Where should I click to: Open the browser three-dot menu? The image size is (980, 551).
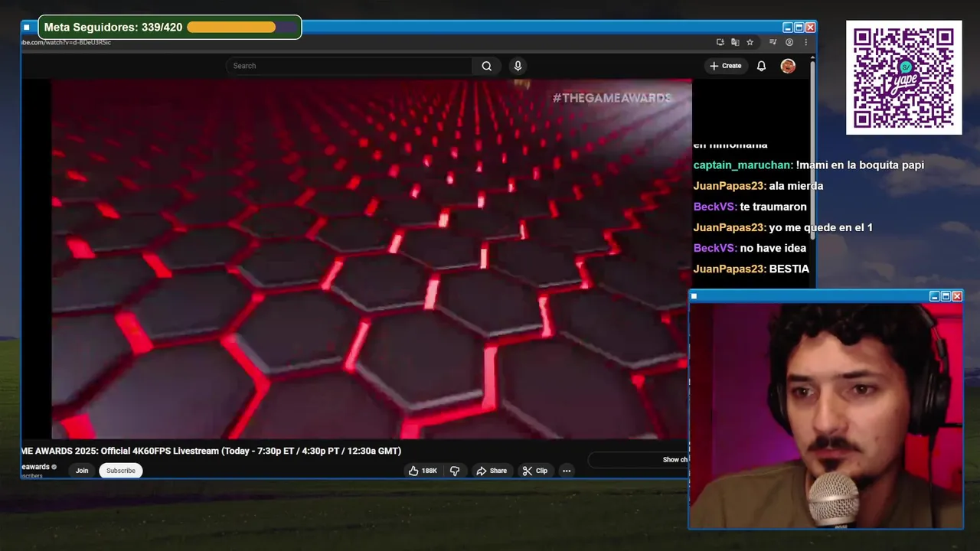[x=805, y=42]
